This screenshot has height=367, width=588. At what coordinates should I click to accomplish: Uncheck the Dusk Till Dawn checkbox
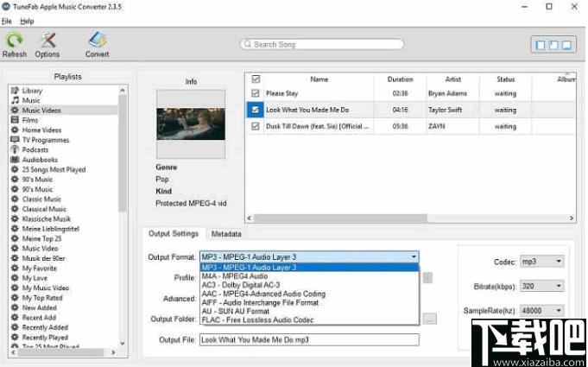(256, 126)
